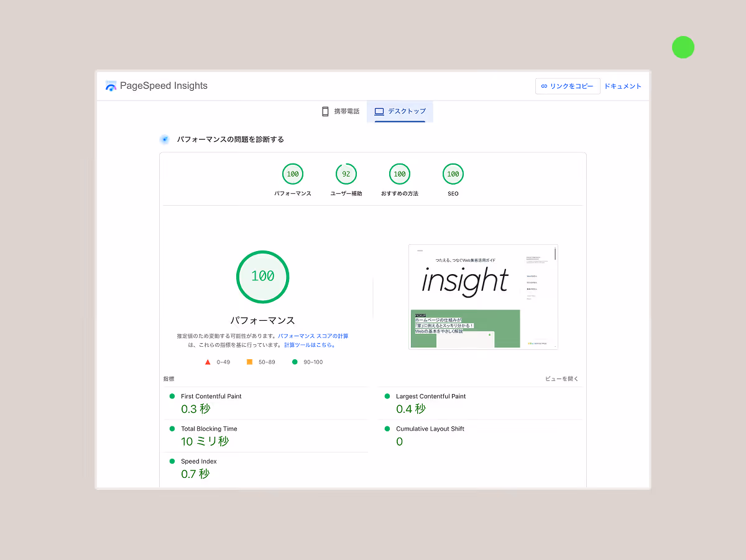Image resolution: width=746 pixels, height=560 pixels.
Task: Switch to the 携帯電話 tab
Action: tap(340, 111)
